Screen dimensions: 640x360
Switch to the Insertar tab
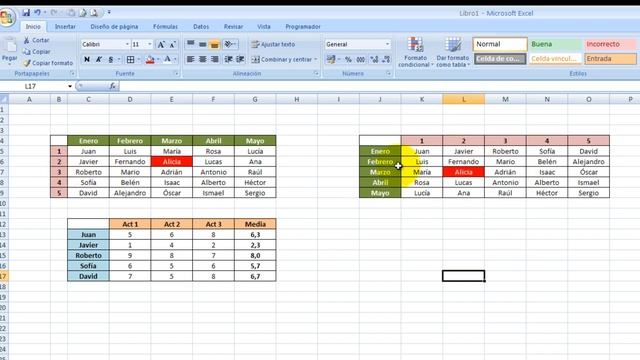tap(65, 27)
